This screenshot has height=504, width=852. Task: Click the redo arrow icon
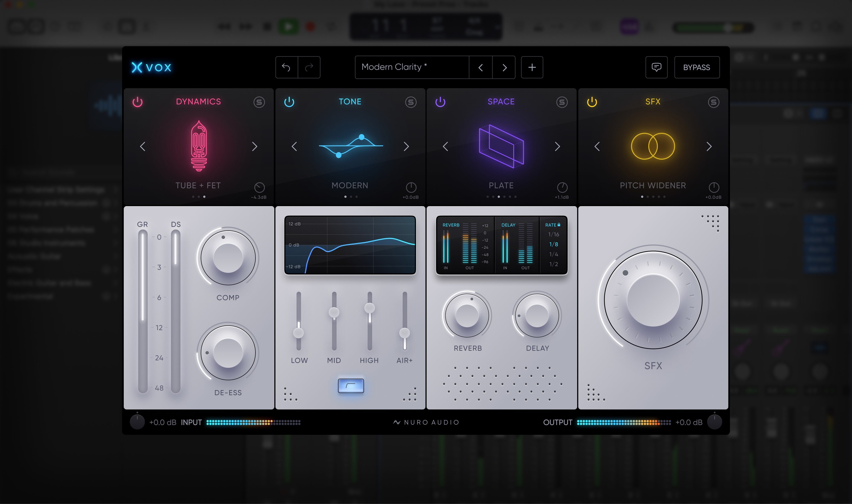(x=309, y=67)
